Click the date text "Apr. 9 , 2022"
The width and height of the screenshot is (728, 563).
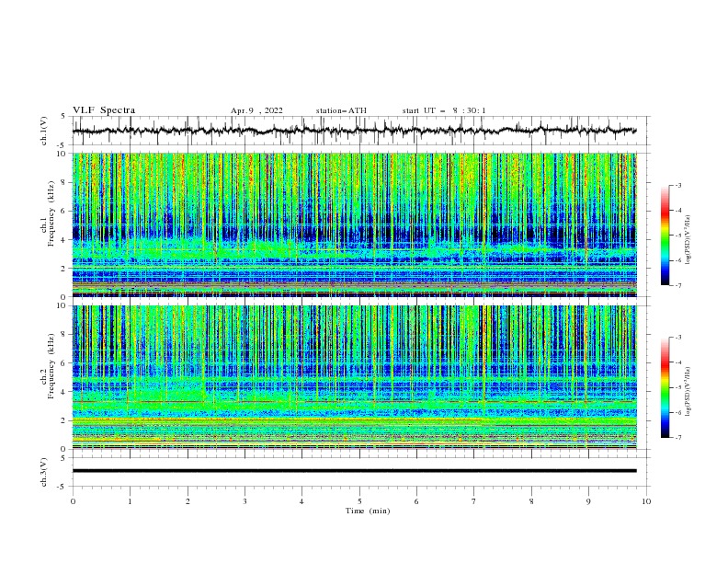(256, 110)
